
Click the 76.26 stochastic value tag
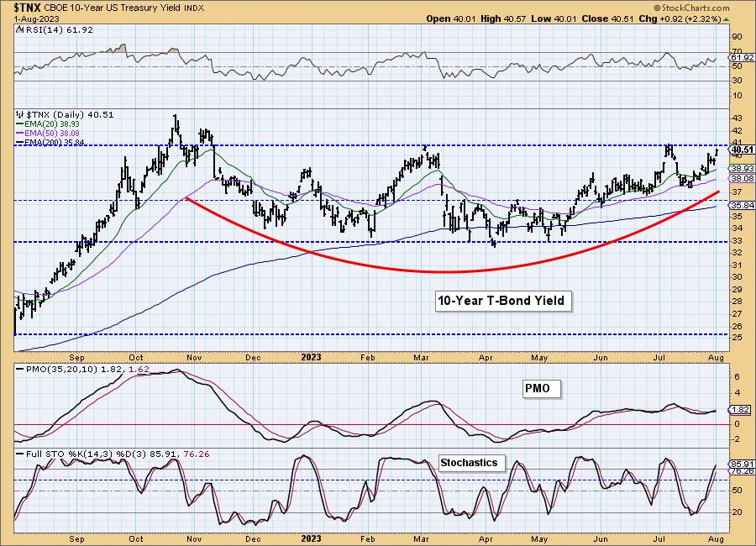click(742, 470)
